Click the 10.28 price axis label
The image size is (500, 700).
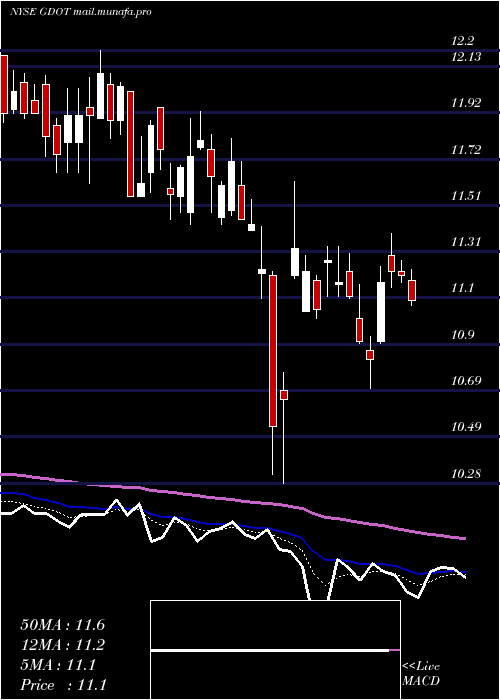[466, 473]
